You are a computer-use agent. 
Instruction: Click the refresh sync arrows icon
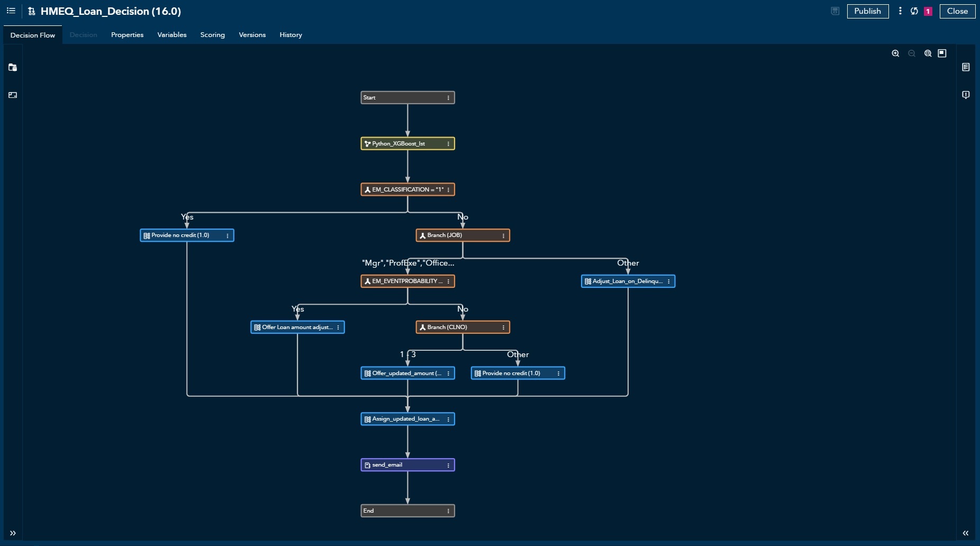click(914, 11)
